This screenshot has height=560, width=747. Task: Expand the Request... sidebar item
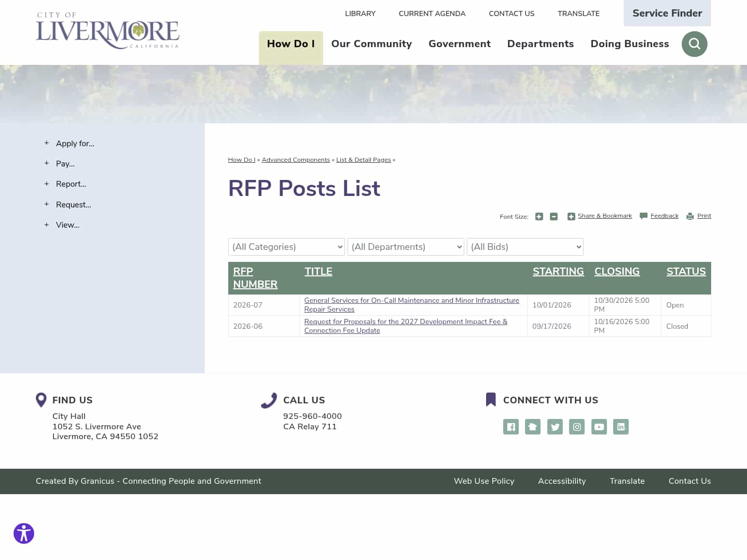[46, 204]
